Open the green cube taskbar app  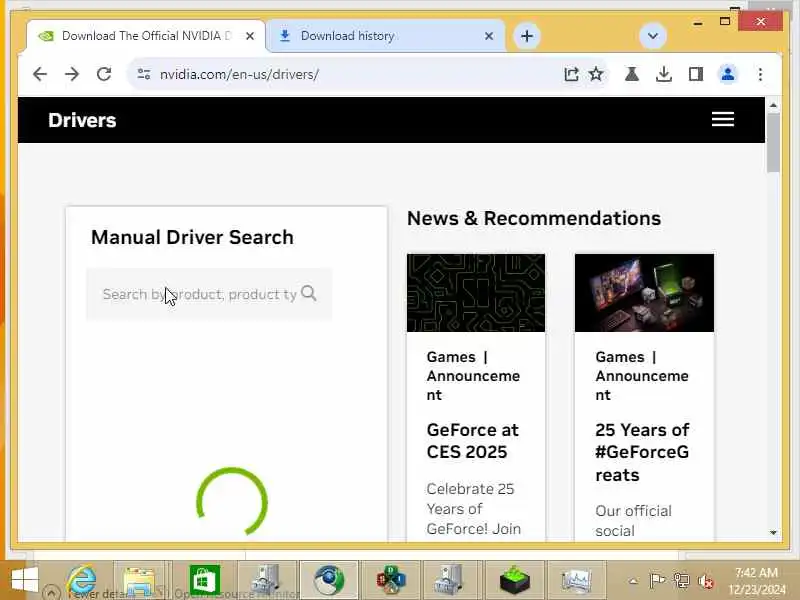pyautogui.click(x=515, y=580)
